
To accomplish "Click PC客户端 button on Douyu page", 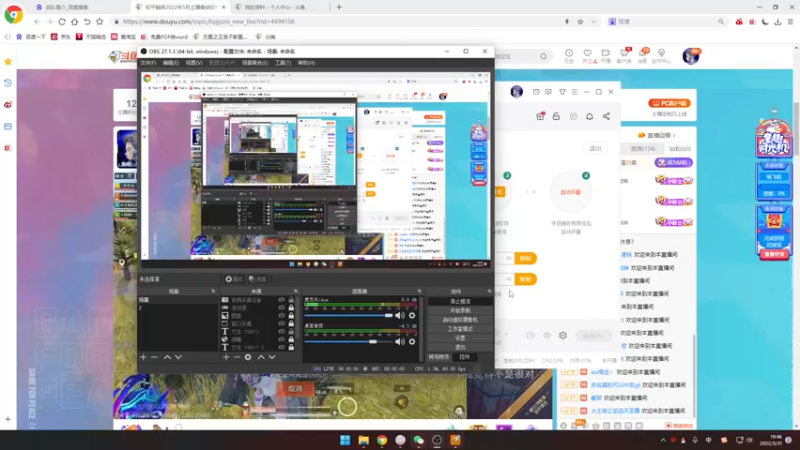I will [x=669, y=103].
